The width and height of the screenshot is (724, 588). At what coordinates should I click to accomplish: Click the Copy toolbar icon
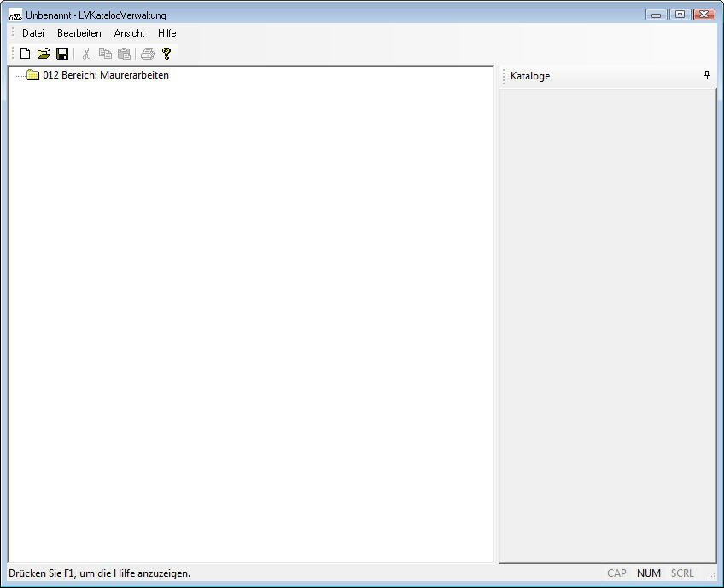105,54
